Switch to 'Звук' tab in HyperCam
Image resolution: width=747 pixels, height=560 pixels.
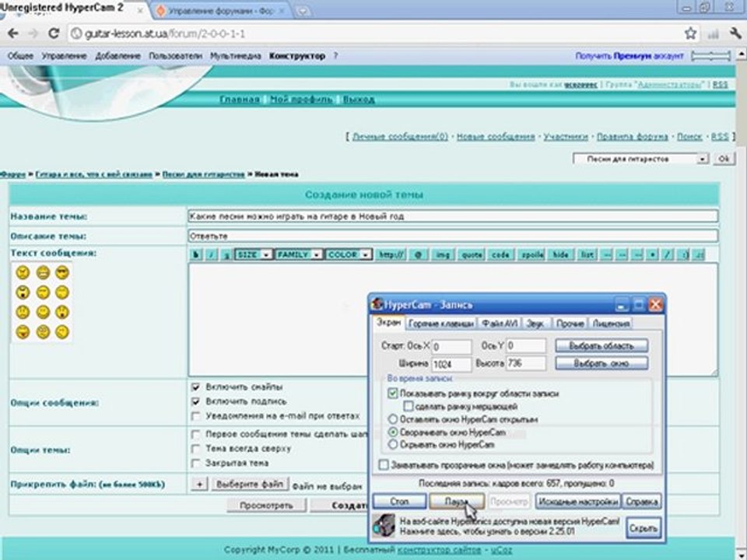537,324
